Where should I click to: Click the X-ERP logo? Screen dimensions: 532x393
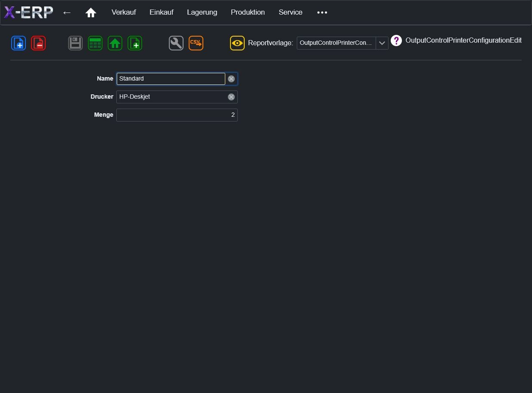point(28,12)
